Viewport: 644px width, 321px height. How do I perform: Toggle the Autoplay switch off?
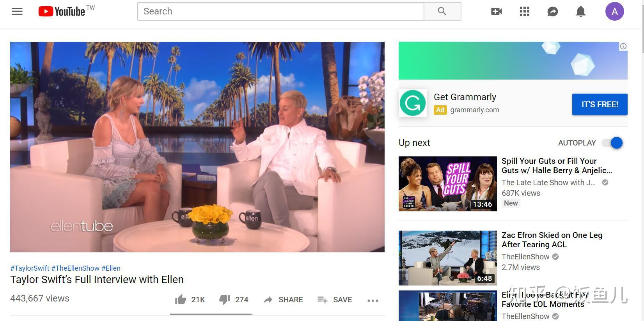[612, 143]
